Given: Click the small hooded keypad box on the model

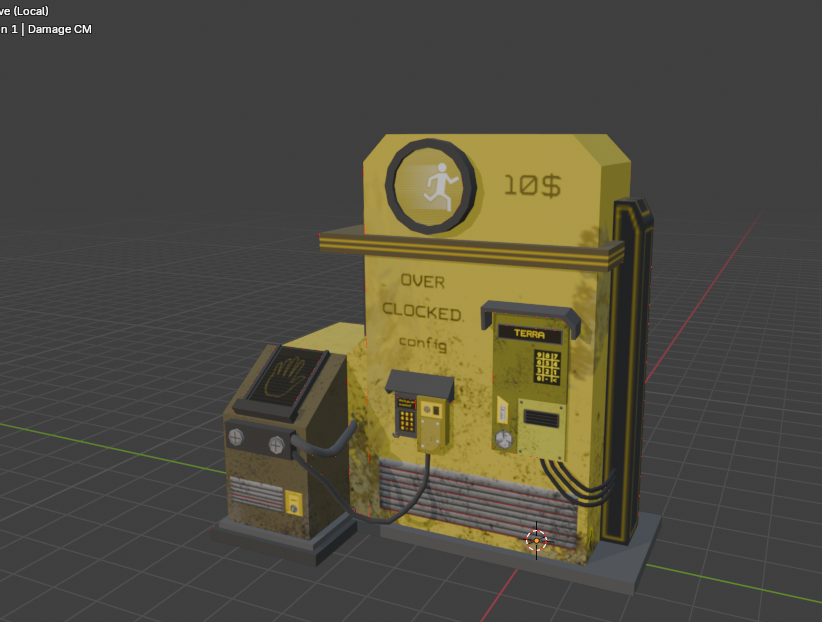Looking at the screenshot, I should (x=421, y=411).
